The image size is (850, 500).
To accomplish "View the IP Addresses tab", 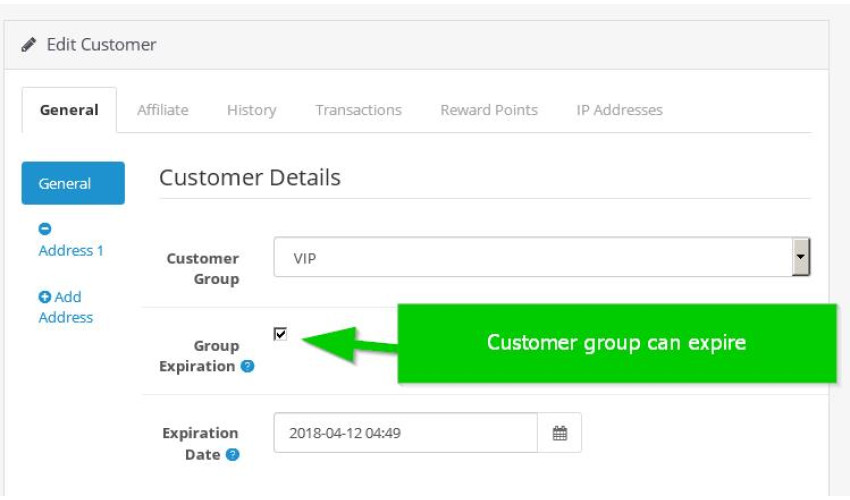I will point(619,110).
